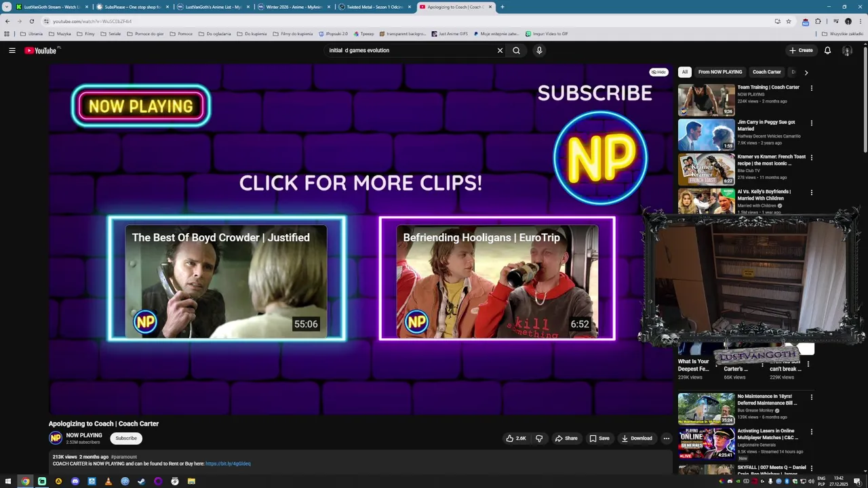Screen dimensions: 868x488
Task: Select the Coach Carter filter chip
Action: tap(767, 72)
